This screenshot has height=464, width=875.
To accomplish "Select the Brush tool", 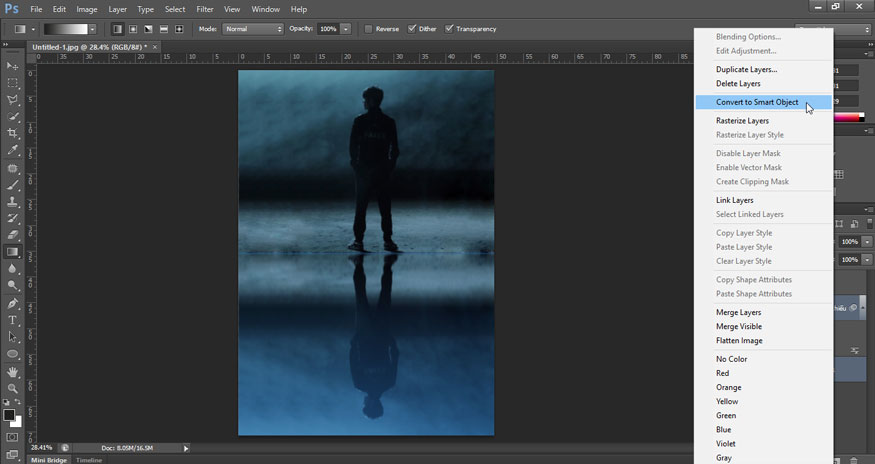I will [12, 185].
